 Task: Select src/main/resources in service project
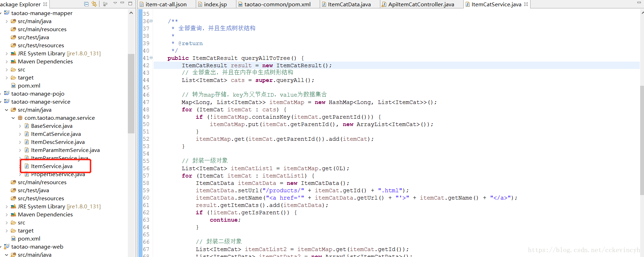42,182
